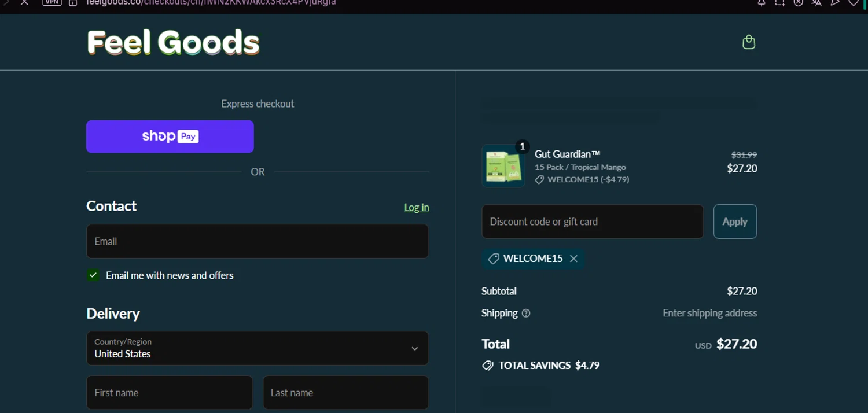Click the Apply discount button
The image size is (868, 413).
[x=735, y=222]
